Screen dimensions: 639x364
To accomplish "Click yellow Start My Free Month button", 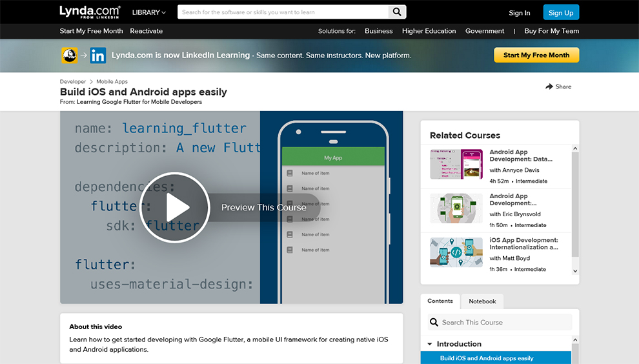I will [536, 55].
